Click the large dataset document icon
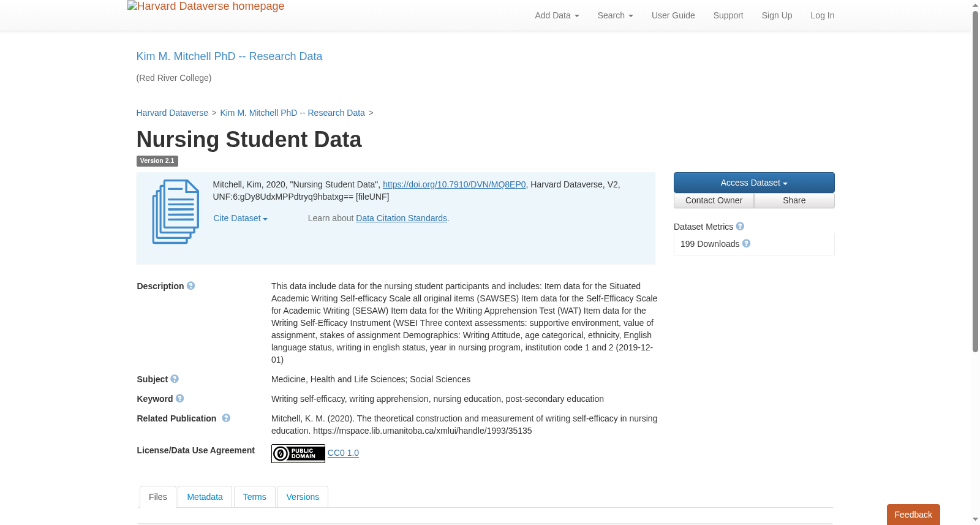980x525 pixels. tap(176, 211)
